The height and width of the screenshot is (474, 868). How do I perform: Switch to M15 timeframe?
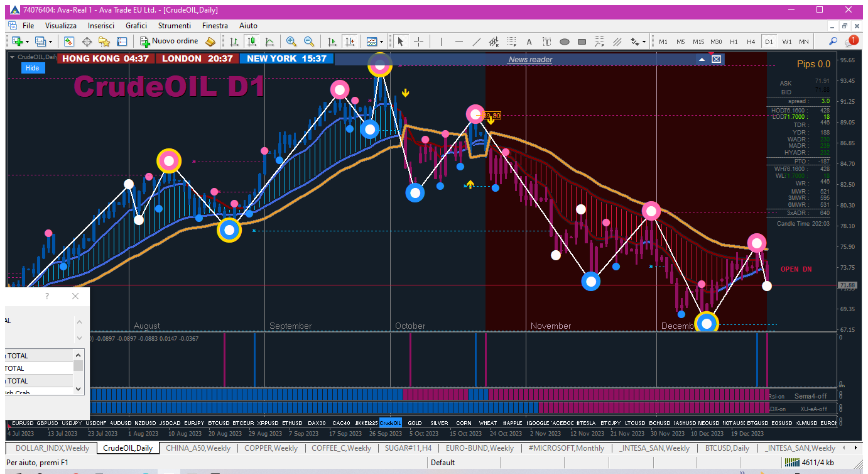[698, 41]
